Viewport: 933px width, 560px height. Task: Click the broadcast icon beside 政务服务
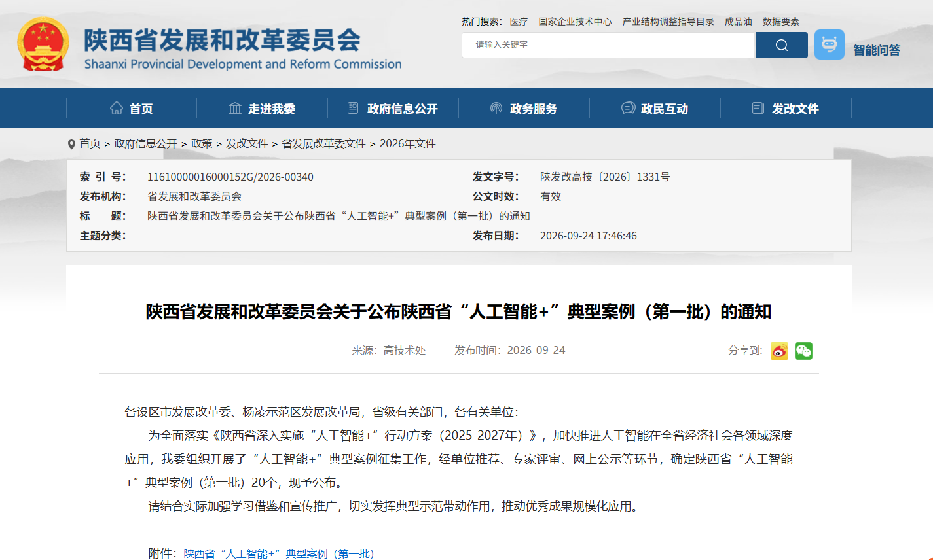[x=496, y=108]
